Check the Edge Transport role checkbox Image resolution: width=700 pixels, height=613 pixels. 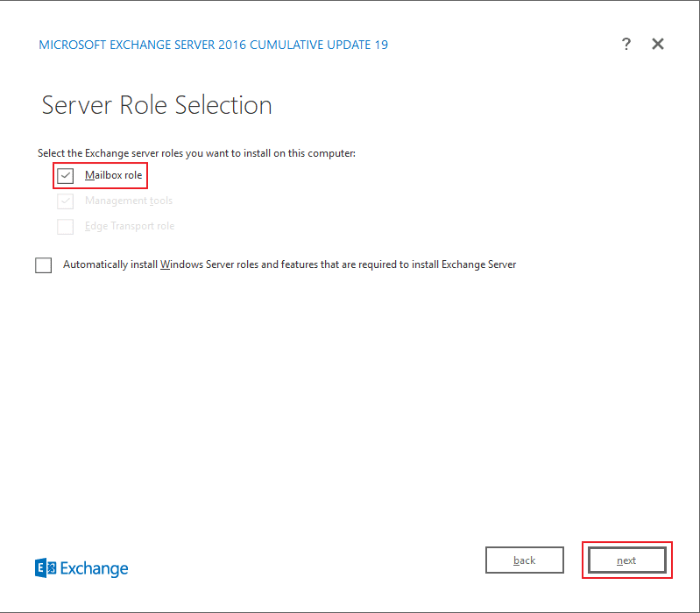[x=65, y=226]
